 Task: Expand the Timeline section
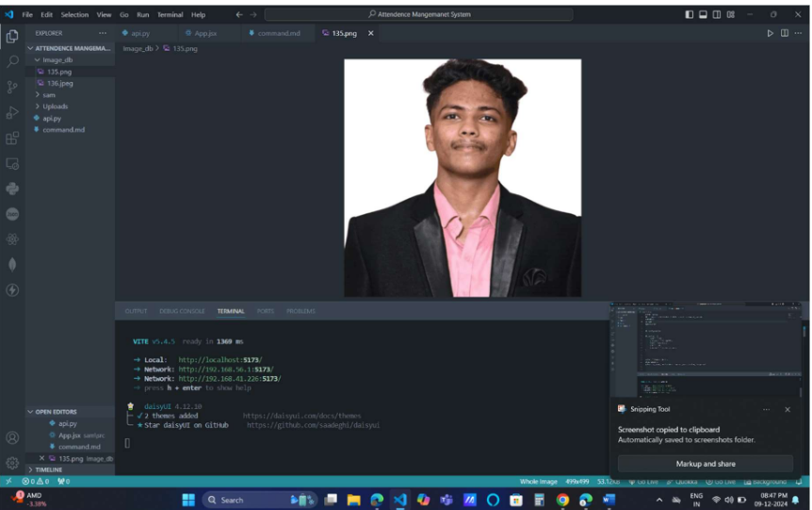tap(48, 469)
